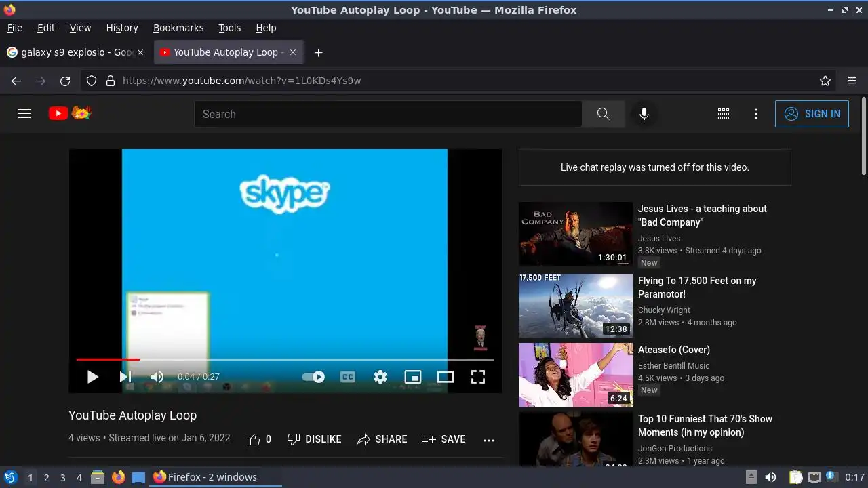868x488 pixels.
Task: Open the Edit menu
Action: click(46, 28)
